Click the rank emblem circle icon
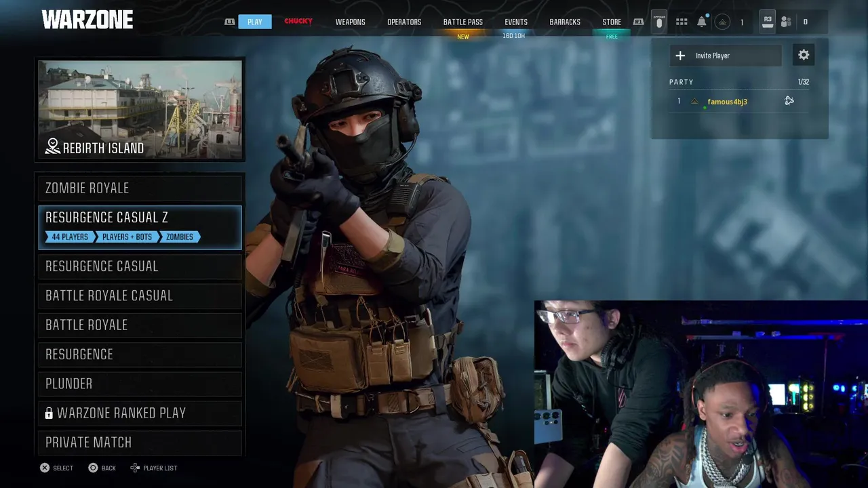This screenshot has width=868, height=488. click(x=722, y=22)
